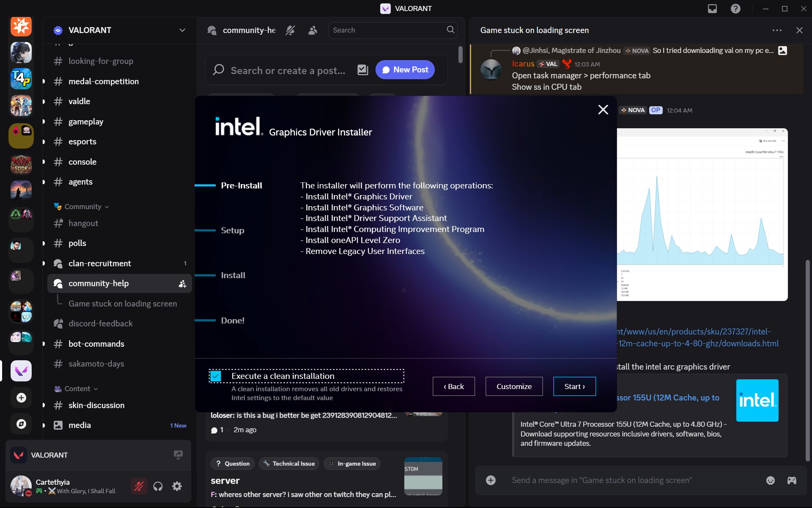This screenshot has height=508, width=812.
Task: Click Customize button in Intel installer
Action: 514,386
